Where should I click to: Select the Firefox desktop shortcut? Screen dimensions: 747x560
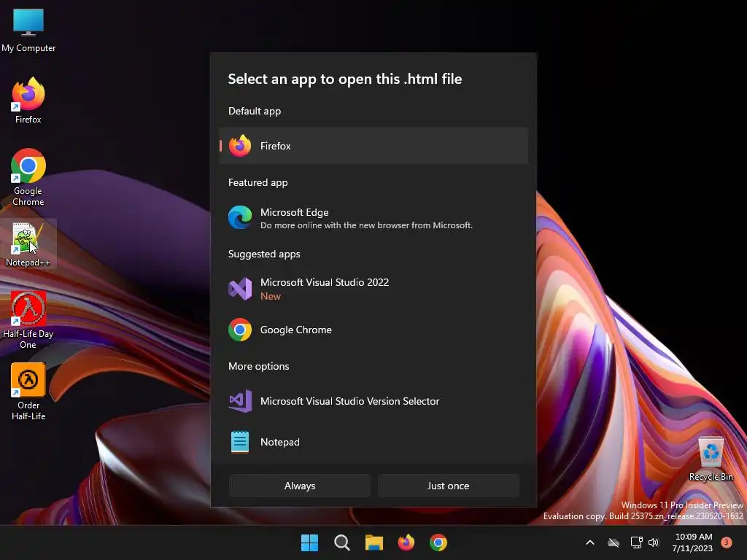pyautogui.click(x=28, y=101)
